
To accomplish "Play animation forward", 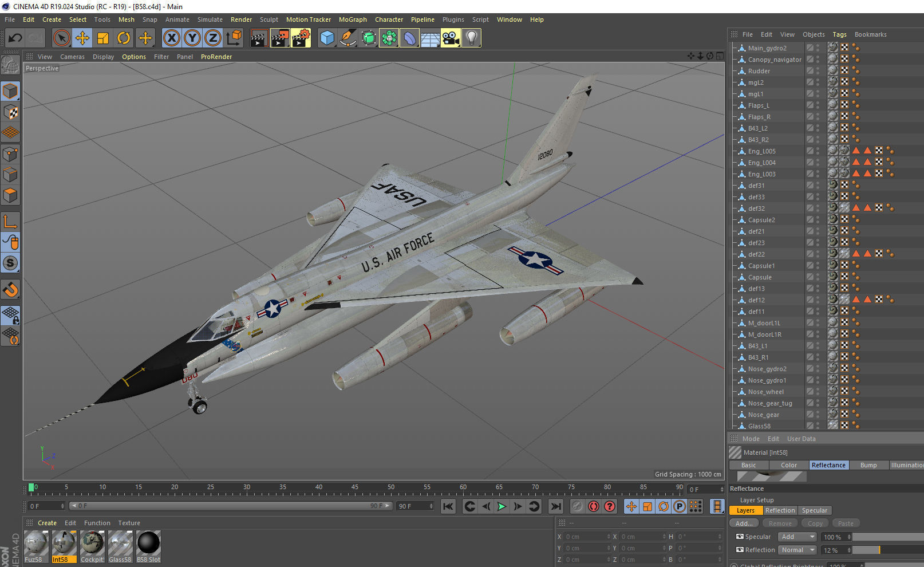I will click(502, 506).
